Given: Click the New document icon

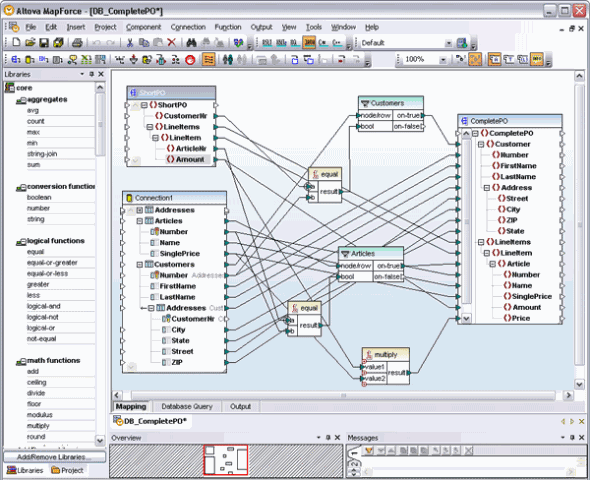Looking at the screenshot, I should pyautogui.click(x=16, y=42).
